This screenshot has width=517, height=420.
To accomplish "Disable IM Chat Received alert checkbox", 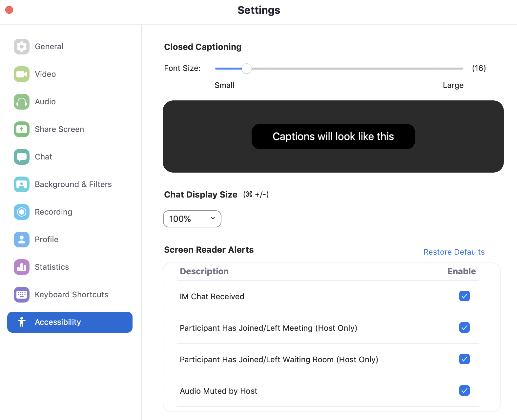I will pyautogui.click(x=464, y=296).
